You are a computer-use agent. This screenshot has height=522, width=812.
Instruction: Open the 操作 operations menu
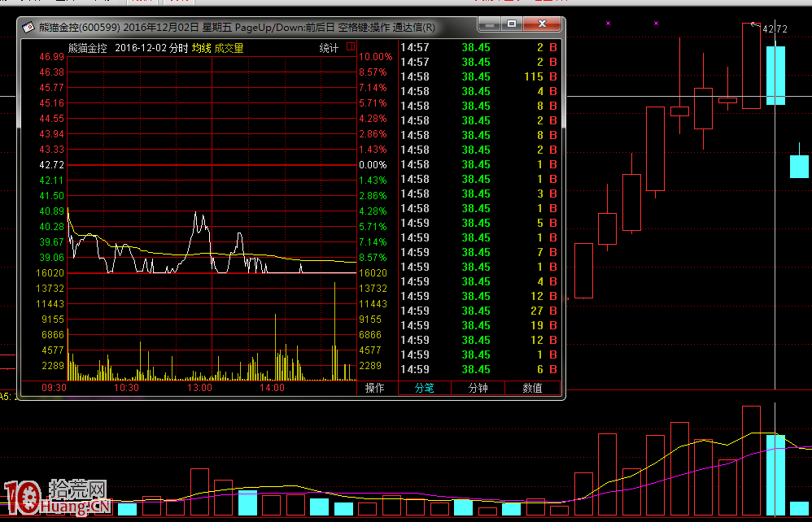pos(375,389)
